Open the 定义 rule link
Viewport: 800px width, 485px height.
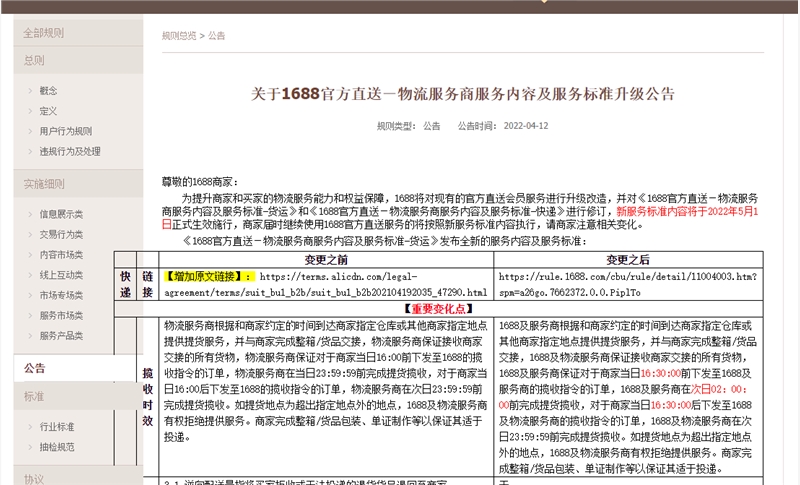[48, 111]
